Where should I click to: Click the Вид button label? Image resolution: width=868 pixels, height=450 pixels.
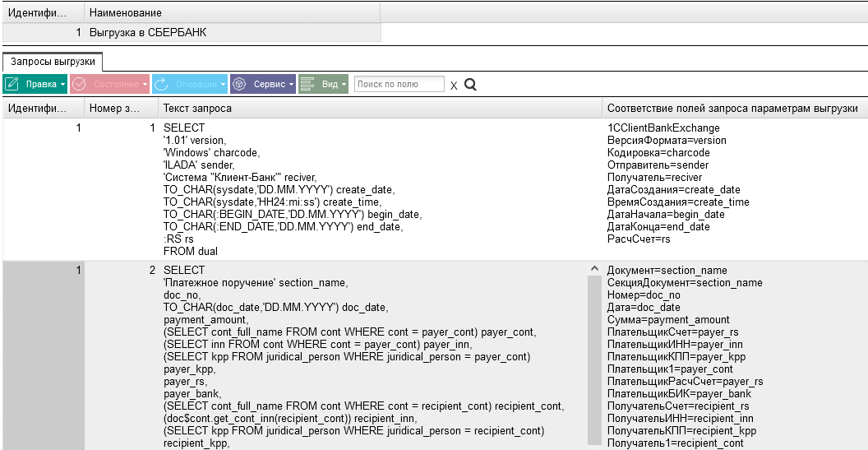(x=330, y=84)
